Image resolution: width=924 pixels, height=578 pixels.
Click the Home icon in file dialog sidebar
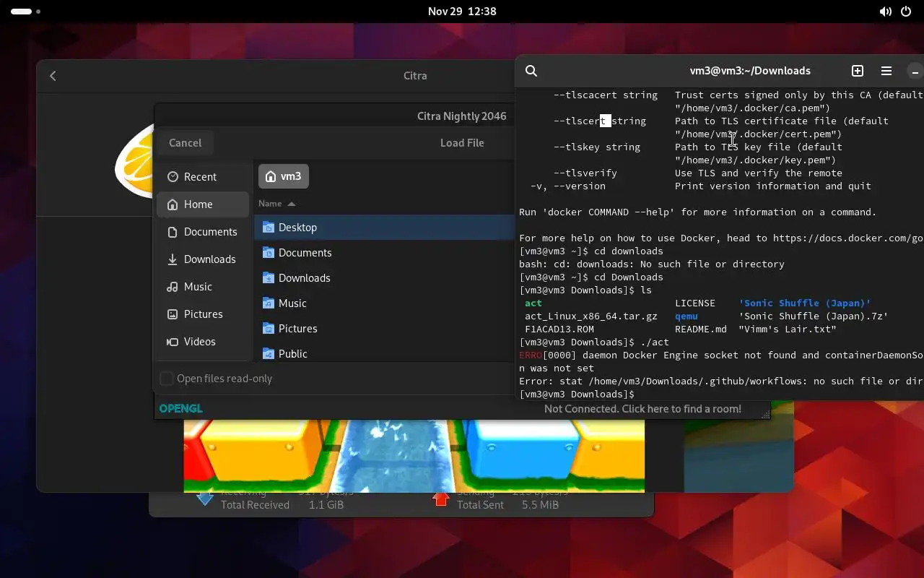tap(173, 204)
